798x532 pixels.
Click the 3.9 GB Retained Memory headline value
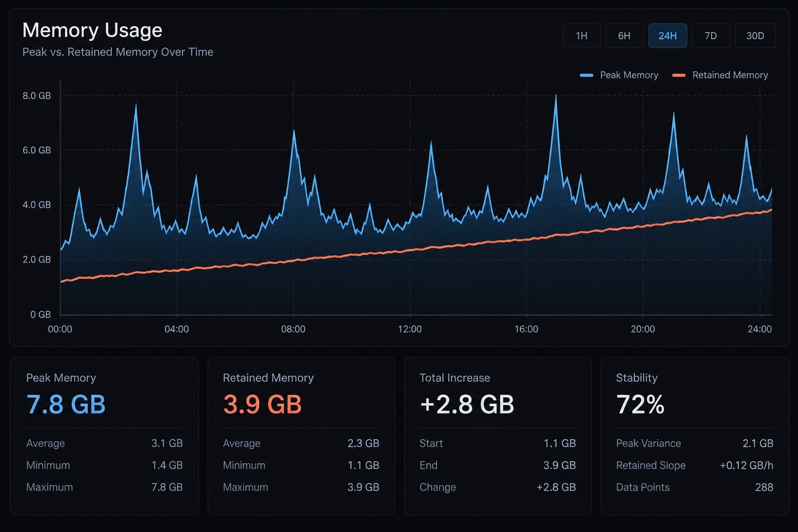click(x=262, y=404)
